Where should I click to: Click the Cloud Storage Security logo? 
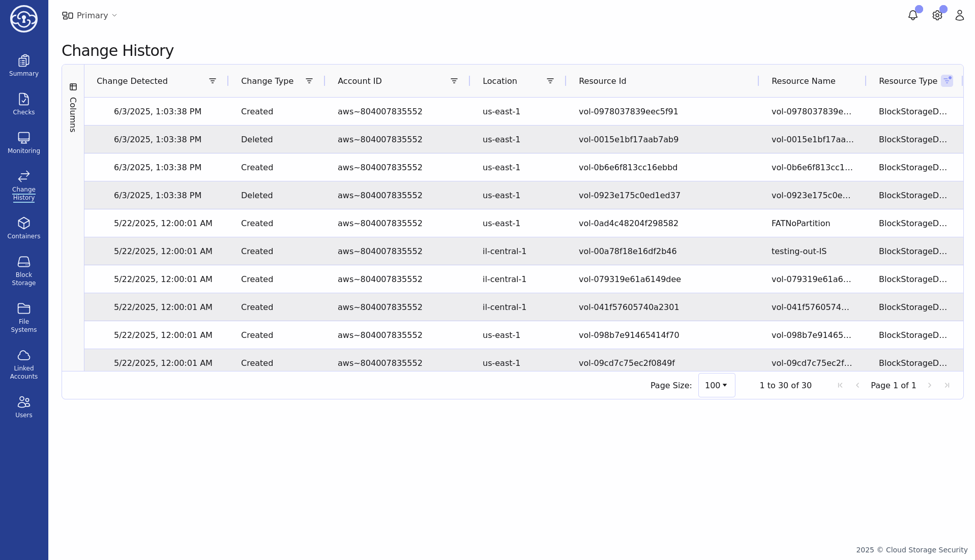(24, 19)
